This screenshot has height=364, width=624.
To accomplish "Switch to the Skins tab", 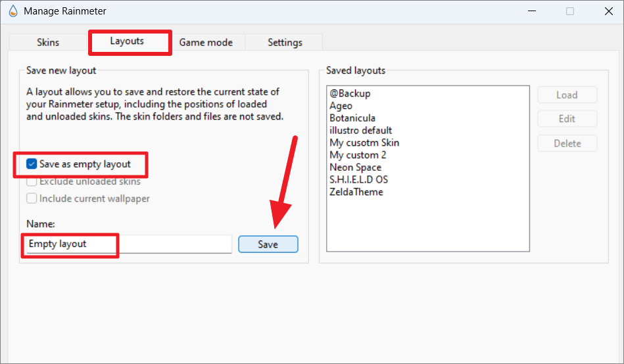I will pyautogui.click(x=48, y=42).
